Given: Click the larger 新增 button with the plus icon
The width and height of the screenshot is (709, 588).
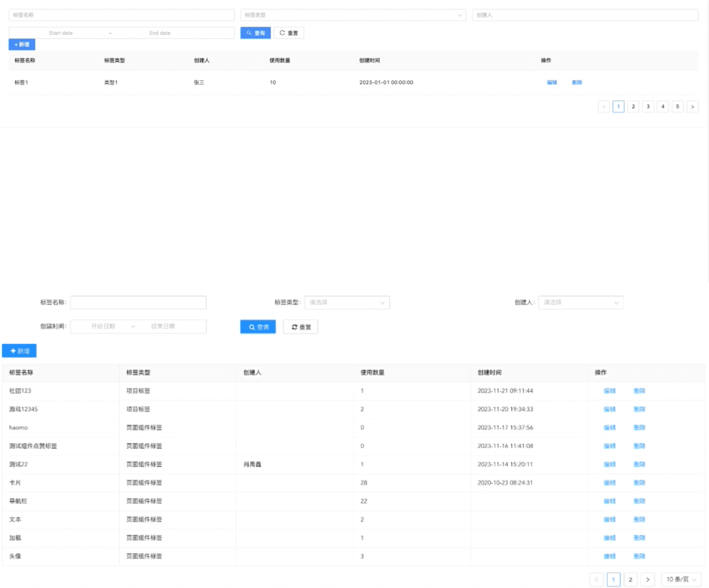Looking at the screenshot, I should coord(19,351).
